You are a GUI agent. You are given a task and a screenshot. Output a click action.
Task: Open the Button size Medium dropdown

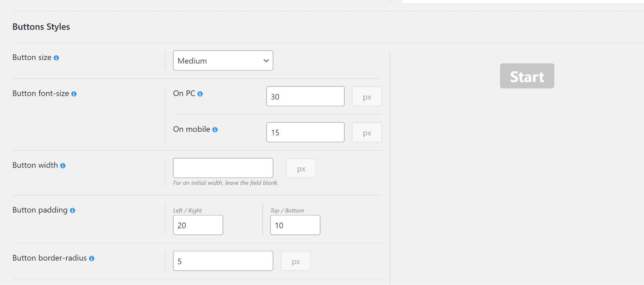pyautogui.click(x=223, y=60)
